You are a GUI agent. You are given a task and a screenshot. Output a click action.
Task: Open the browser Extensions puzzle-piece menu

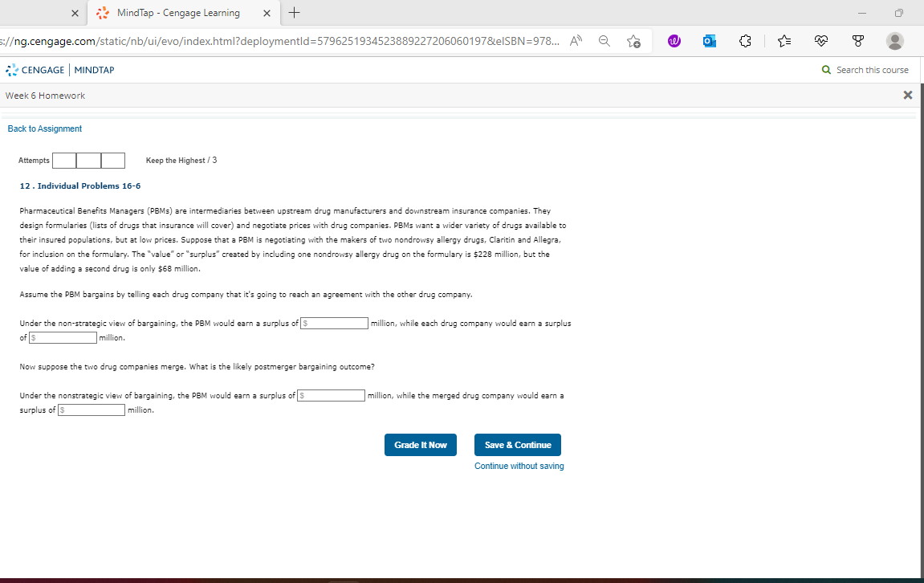coord(745,40)
